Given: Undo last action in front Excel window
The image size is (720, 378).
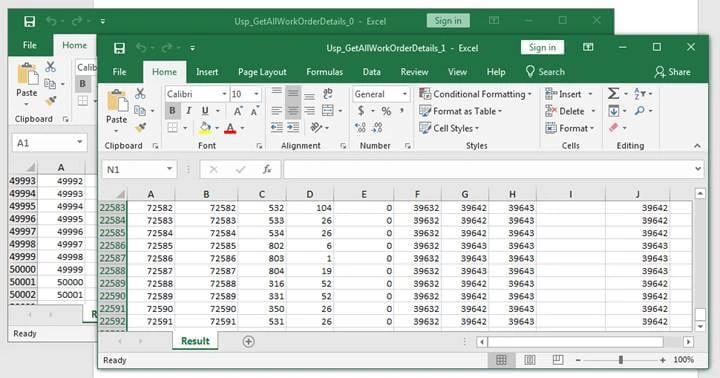Looking at the screenshot, I should click(141, 48).
